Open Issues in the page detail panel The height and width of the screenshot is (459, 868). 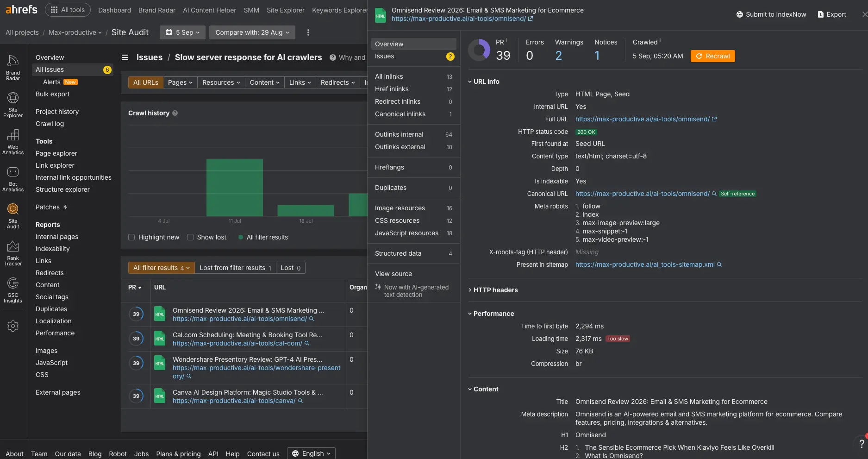(x=414, y=56)
